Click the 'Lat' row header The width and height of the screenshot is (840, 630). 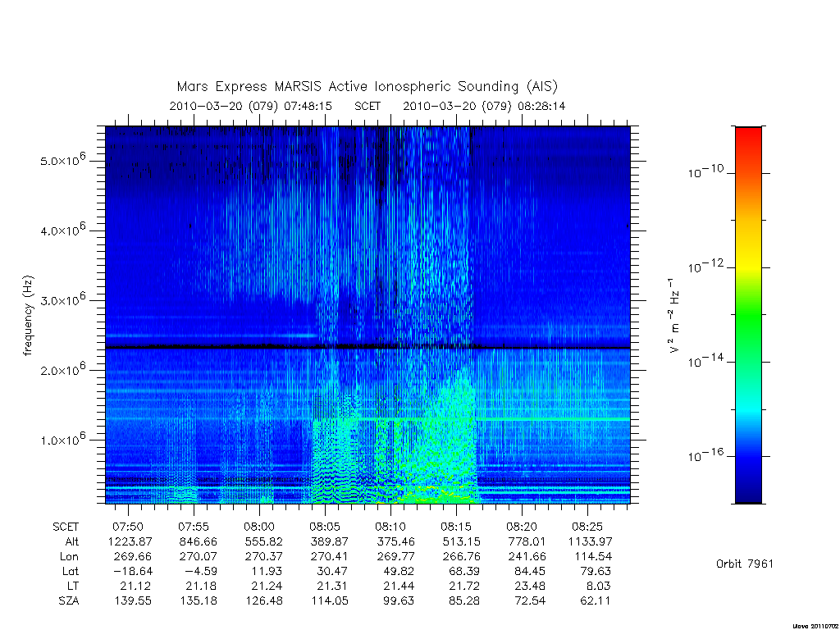tap(70, 571)
